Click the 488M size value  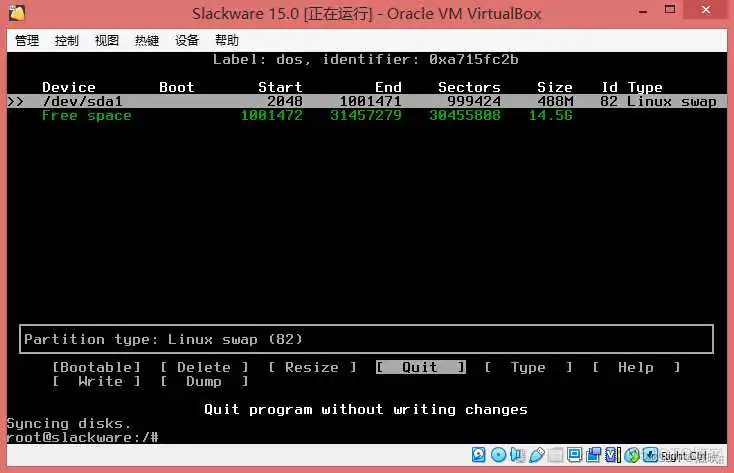click(x=555, y=101)
